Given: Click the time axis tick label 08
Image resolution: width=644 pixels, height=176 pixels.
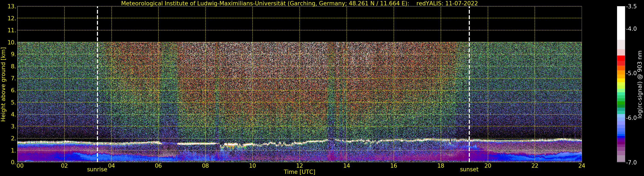Looking at the screenshot, I should tap(205, 166).
